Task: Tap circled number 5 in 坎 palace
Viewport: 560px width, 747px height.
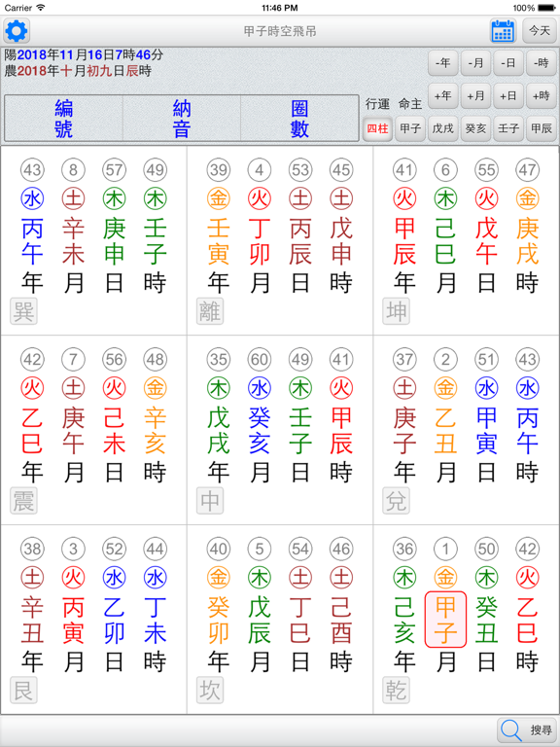Action: point(260,550)
